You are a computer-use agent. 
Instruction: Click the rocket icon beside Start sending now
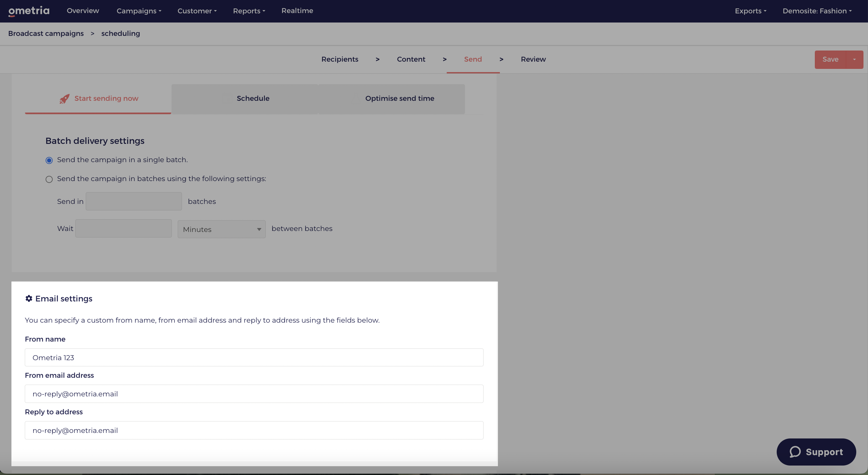(64, 99)
